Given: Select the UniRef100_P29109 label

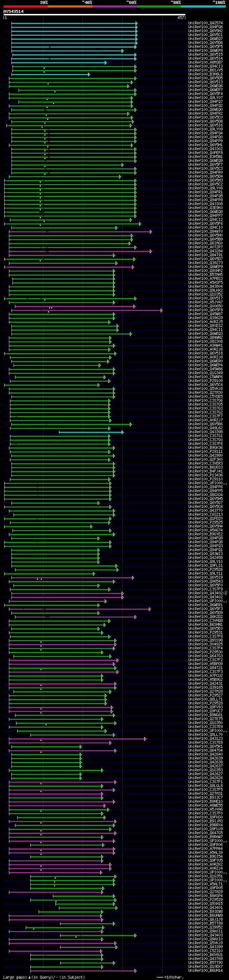Looking at the screenshot, I should point(205,381).
